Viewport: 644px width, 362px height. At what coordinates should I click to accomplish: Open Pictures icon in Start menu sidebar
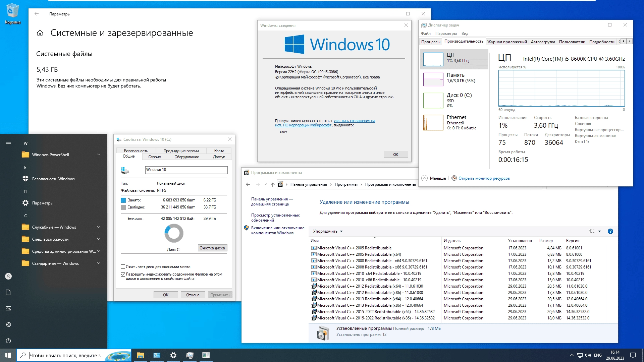[8, 308]
